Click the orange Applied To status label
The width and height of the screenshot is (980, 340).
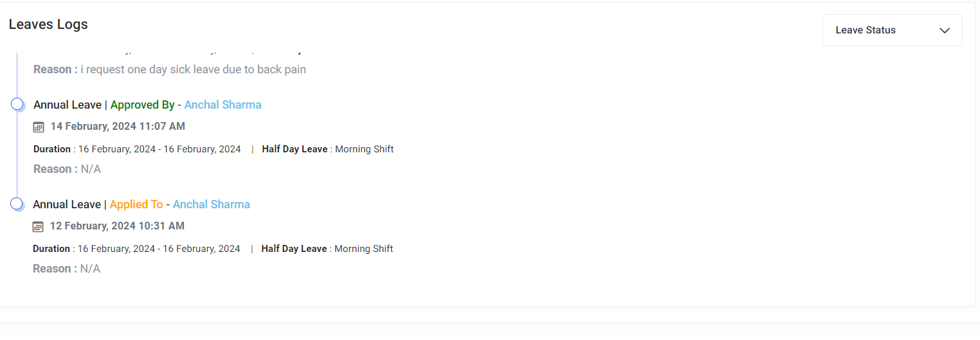tap(136, 204)
